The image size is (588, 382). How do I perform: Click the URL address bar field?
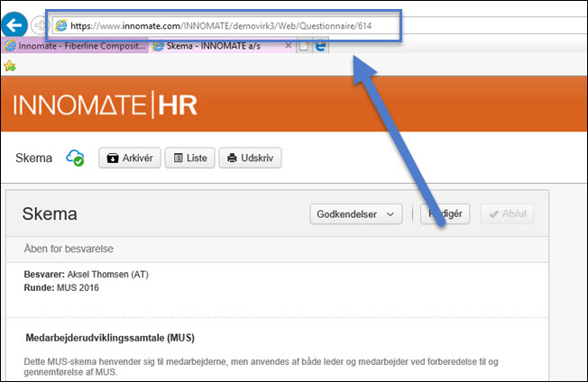(234, 25)
